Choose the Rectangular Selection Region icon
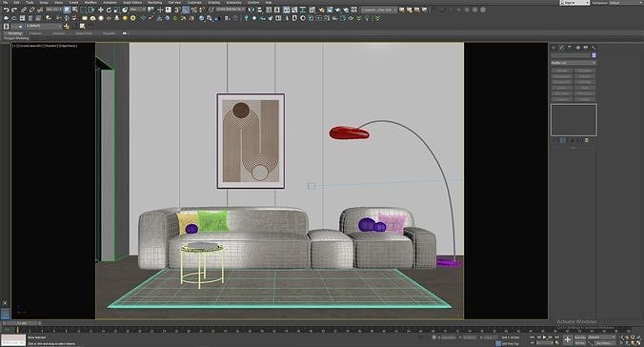Image resolution: width=644 pixels, height=347 pixels. click(x=84, y=10)
